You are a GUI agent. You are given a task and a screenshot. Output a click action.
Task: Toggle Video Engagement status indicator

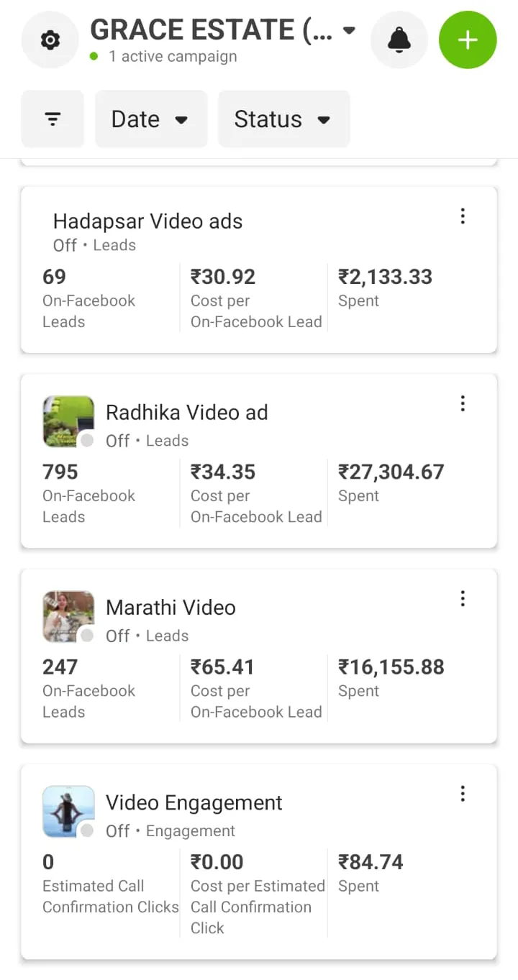pyautogui.click(x=87, y=830)
